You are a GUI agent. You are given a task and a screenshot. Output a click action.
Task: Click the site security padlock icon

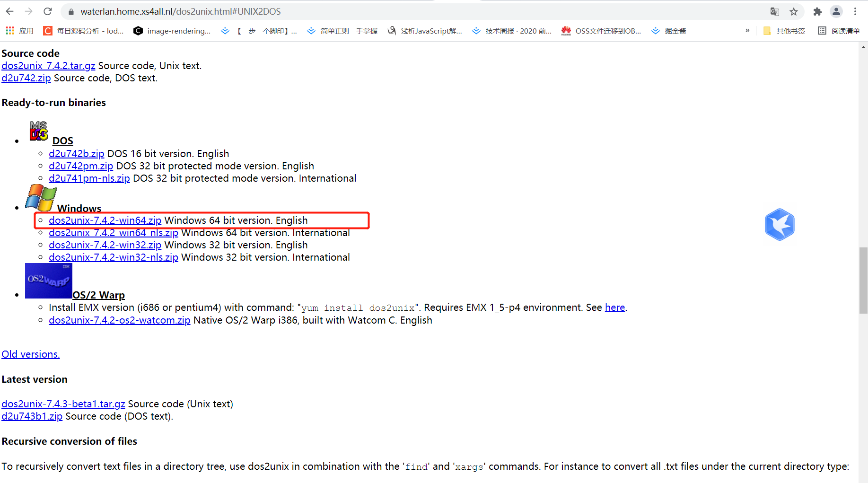[x=70, y=11]
